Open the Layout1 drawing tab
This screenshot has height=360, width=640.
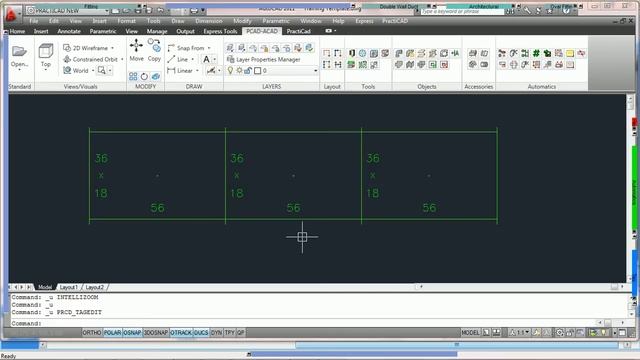tap(69, 287)
